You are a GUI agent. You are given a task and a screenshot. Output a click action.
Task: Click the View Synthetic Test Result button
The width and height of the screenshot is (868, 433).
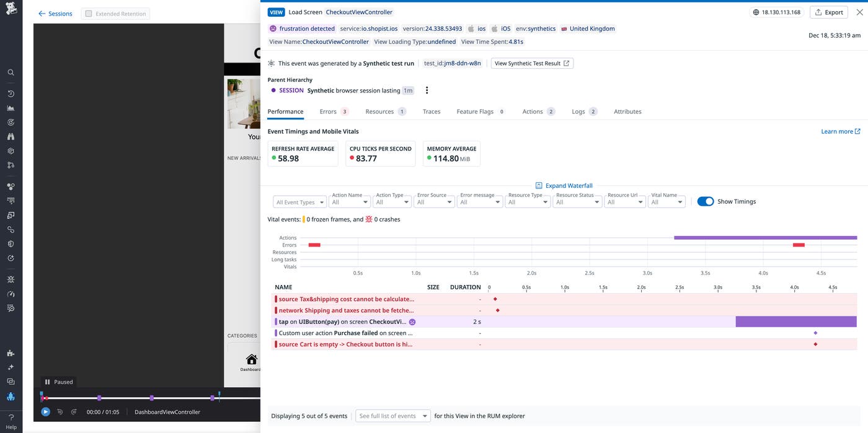pyautogui.click(x=531, y=63)
